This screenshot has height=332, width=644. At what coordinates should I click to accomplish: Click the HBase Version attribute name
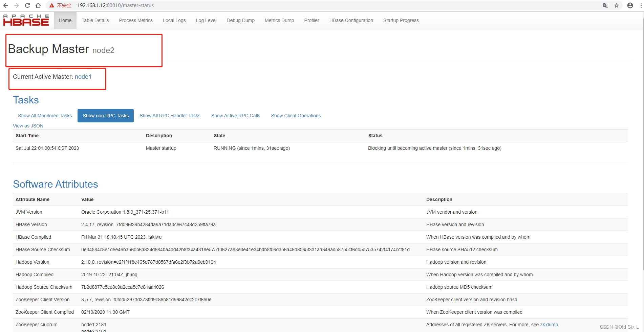point(31,224)
